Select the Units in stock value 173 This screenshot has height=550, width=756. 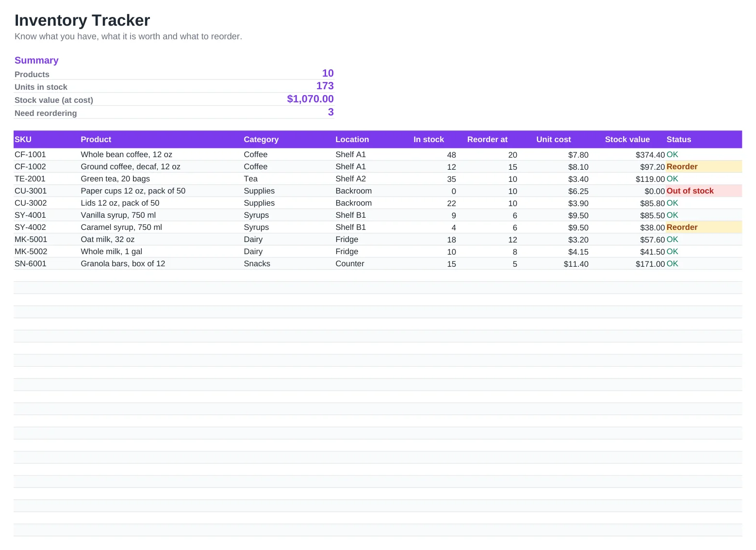pos(325,86)
